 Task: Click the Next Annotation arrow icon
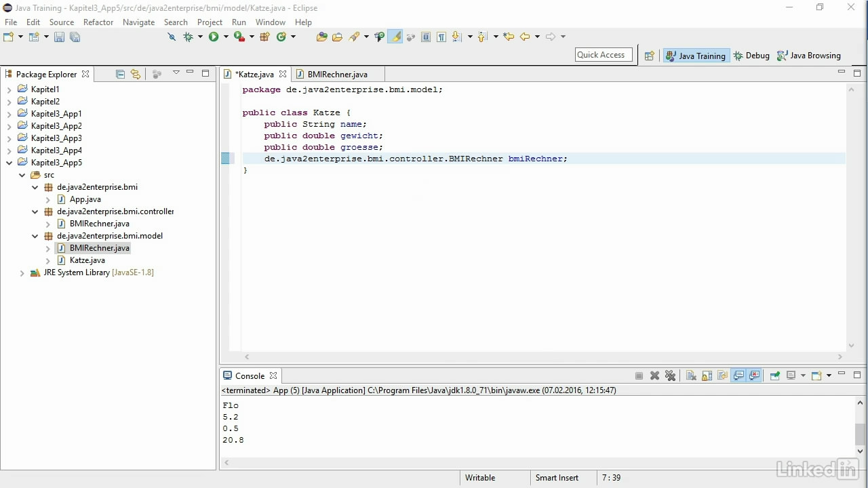456,37
